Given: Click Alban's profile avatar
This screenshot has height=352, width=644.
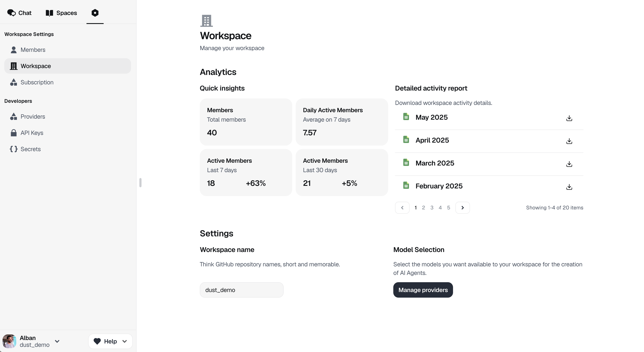Looking at the screenshot, I should pyautogui.click(x=9, y=341).
